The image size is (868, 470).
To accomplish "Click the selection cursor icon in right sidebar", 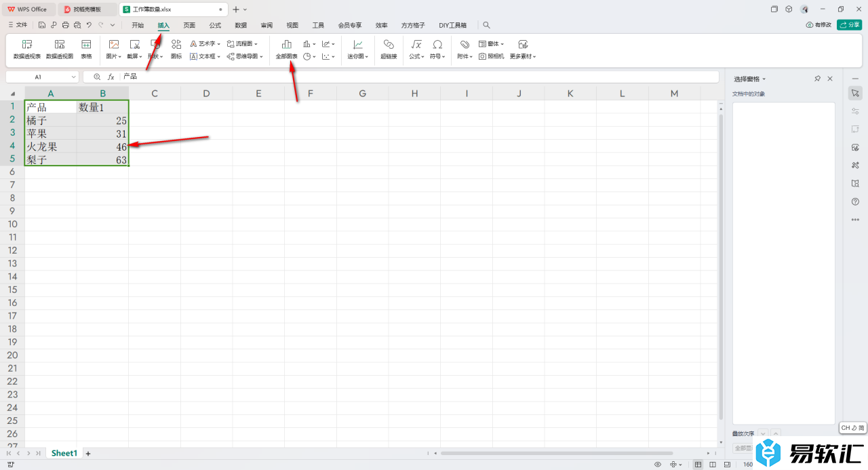I will click(855, 92).
